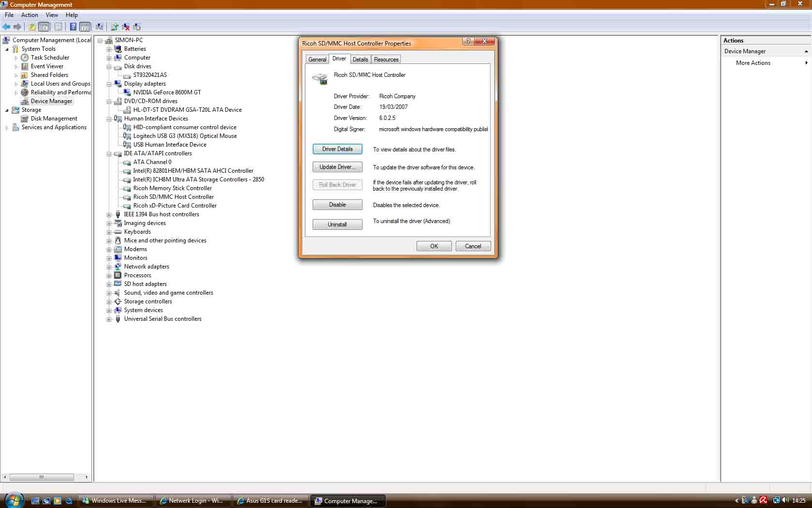Viewport: 812px width, 508px height.
Task: Click the Disk Management icon in the console tree
Action: pos(25,119)
